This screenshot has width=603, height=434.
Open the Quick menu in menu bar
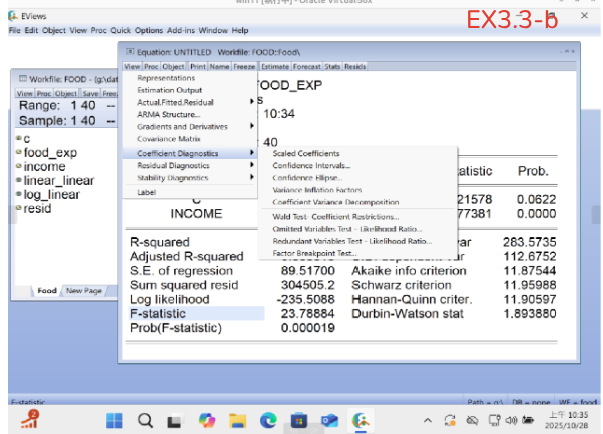pyautogui.click(x=121, y=31)
